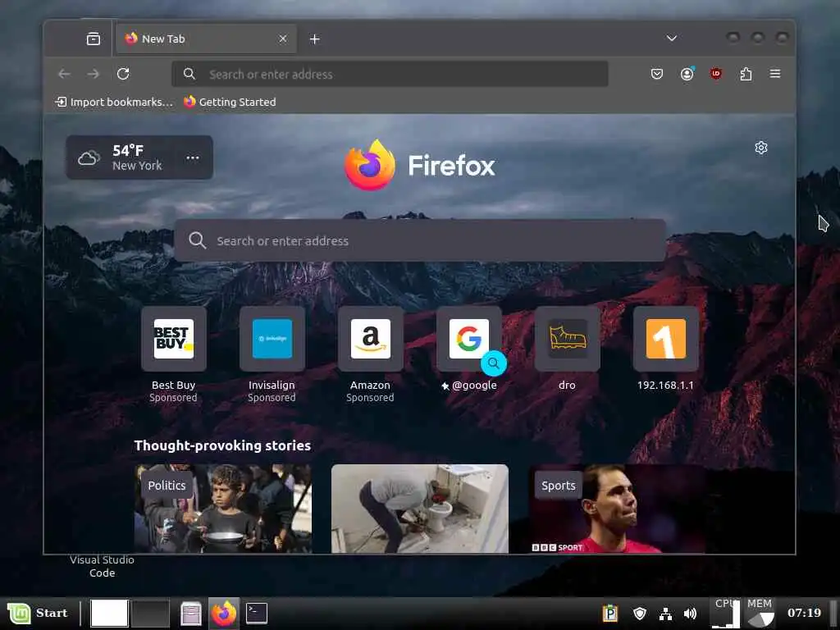Open the Politics story thumbnail
This screenshot has width=840, height=630.
[x=223, y=509]
